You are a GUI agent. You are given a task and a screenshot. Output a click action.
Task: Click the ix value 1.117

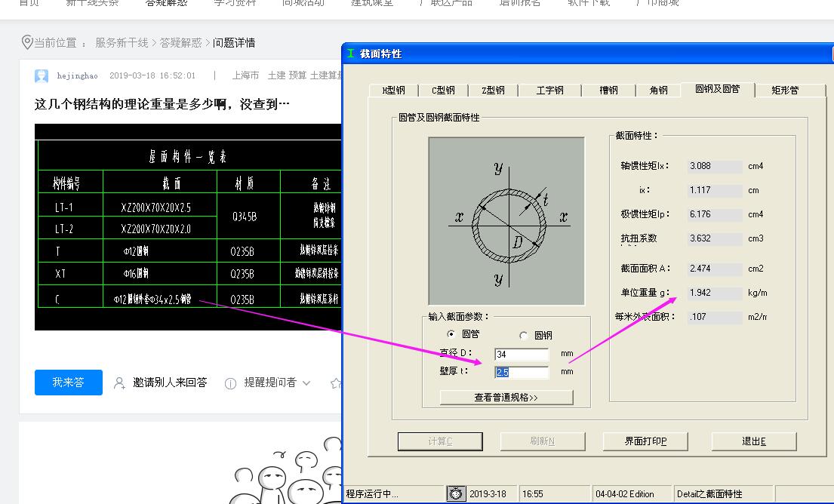click(715, 190)
